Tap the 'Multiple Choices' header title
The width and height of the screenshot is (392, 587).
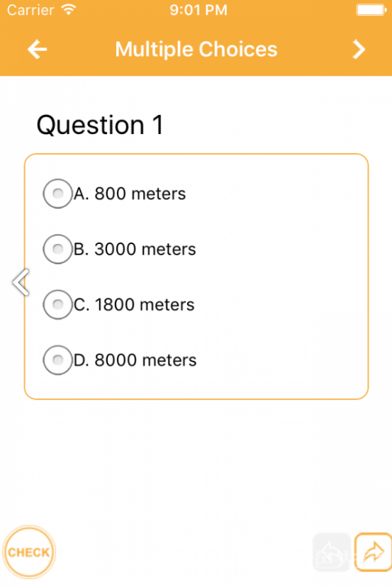(x=196, y=50)
